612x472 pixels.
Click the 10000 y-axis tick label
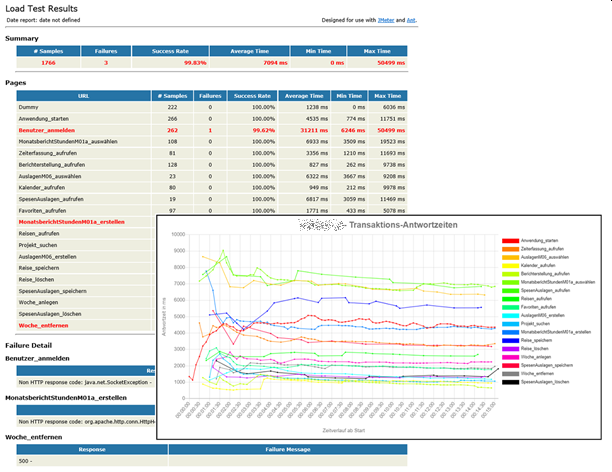178,234
